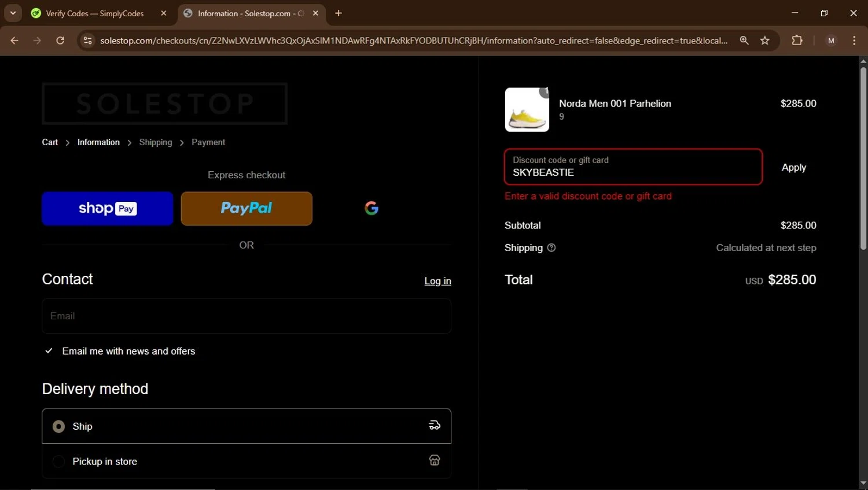Open the profile avatar labeled M
Image resolution: width=868 pixels, height=490 pixels.
(831, 40)
